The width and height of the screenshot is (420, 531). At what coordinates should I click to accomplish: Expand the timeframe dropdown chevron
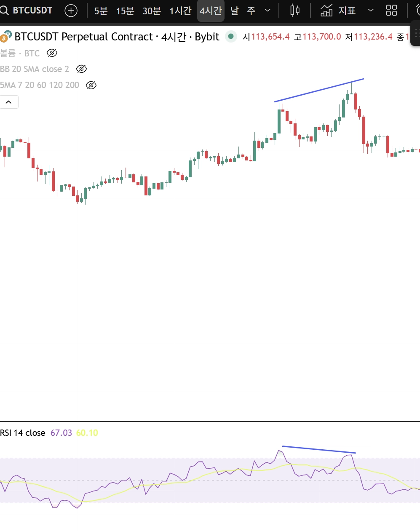point(268,11)
